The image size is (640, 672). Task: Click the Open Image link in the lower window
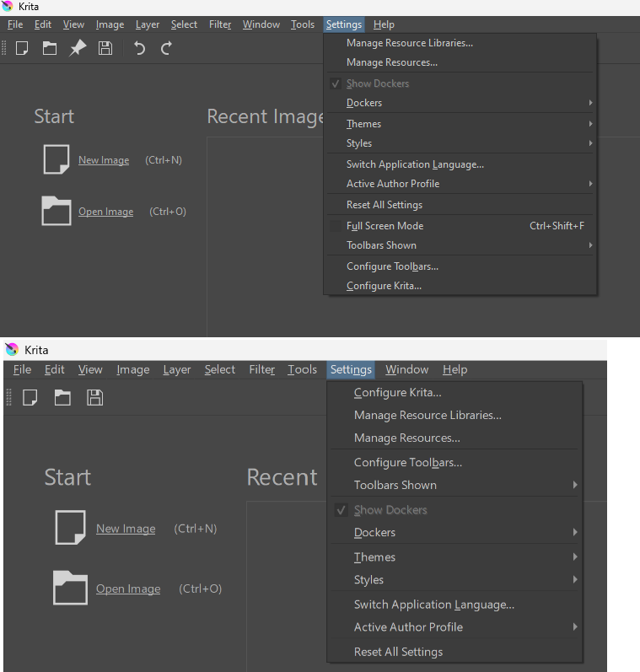128,589
